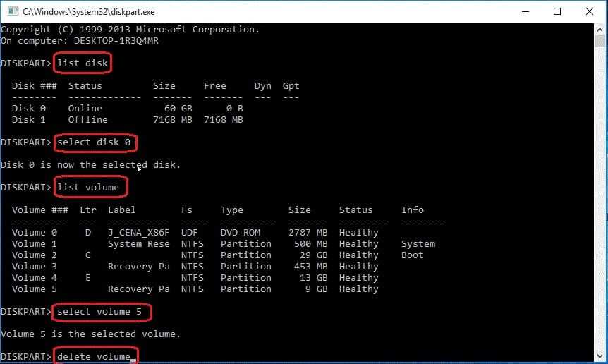
Task: Click 'Volume 5 is the selected volume.' message
Action: click(91, 334)
